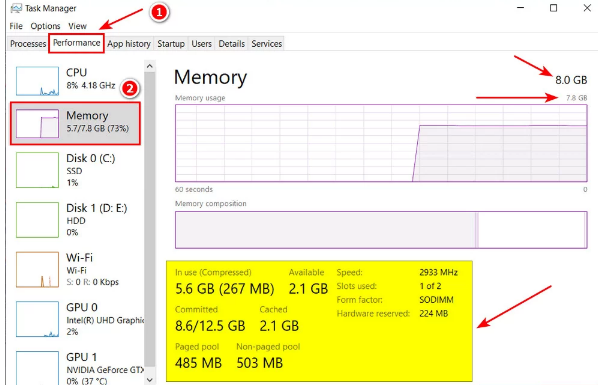This screenshot has height=385, width=598.
Task: Select the Disk 0 (C:) mini graph
Action: coord(37,170)
